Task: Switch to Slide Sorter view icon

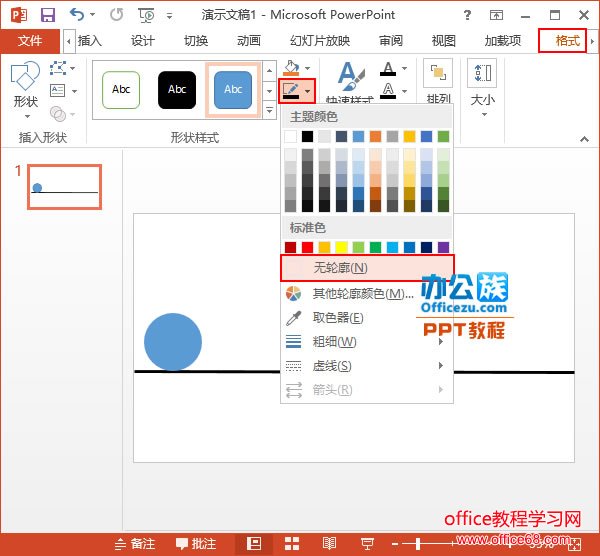Action: click(x=292, y=543)
